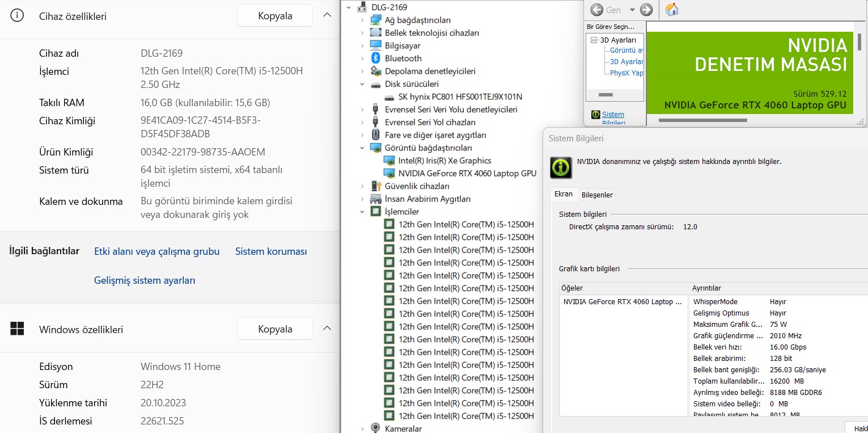Click the NVIDIA forward arrow icon
868x433 pixels.
pos(646,10)
